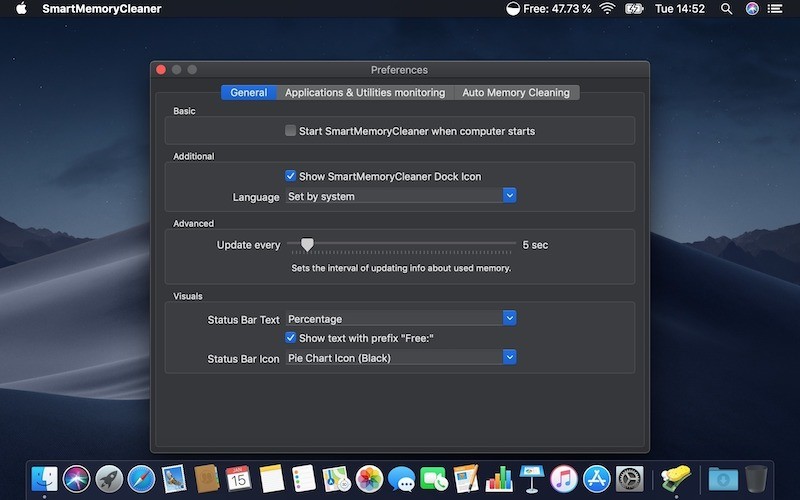Open Maps icon in Dock
The image size is (800, 500).
[336, 479]
